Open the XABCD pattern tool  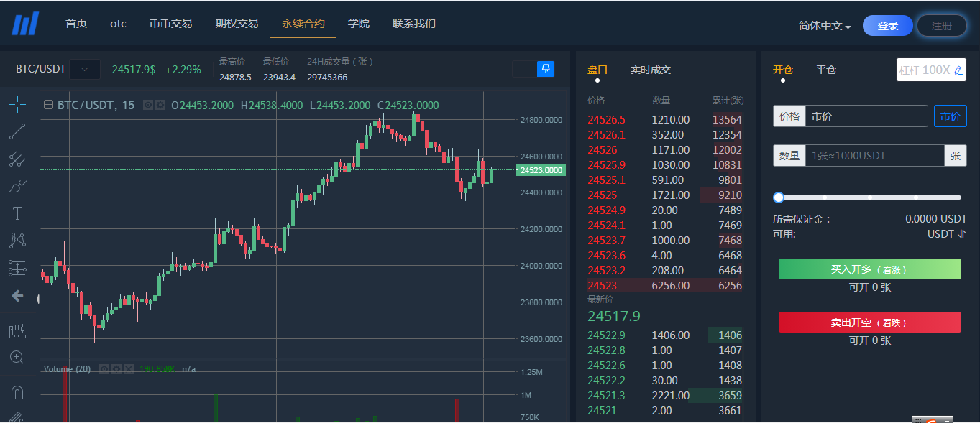point(17,239)
